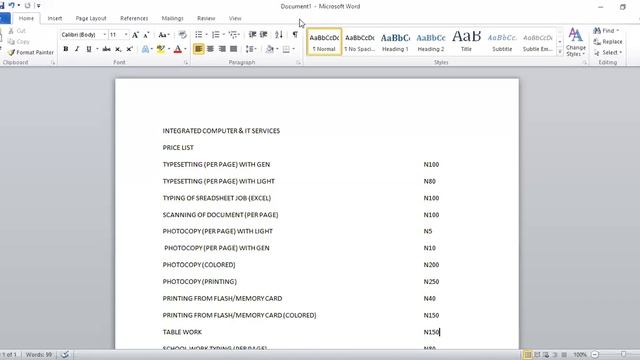Switch to View tab
Screen dimensions: 640x360
(235, 18)
